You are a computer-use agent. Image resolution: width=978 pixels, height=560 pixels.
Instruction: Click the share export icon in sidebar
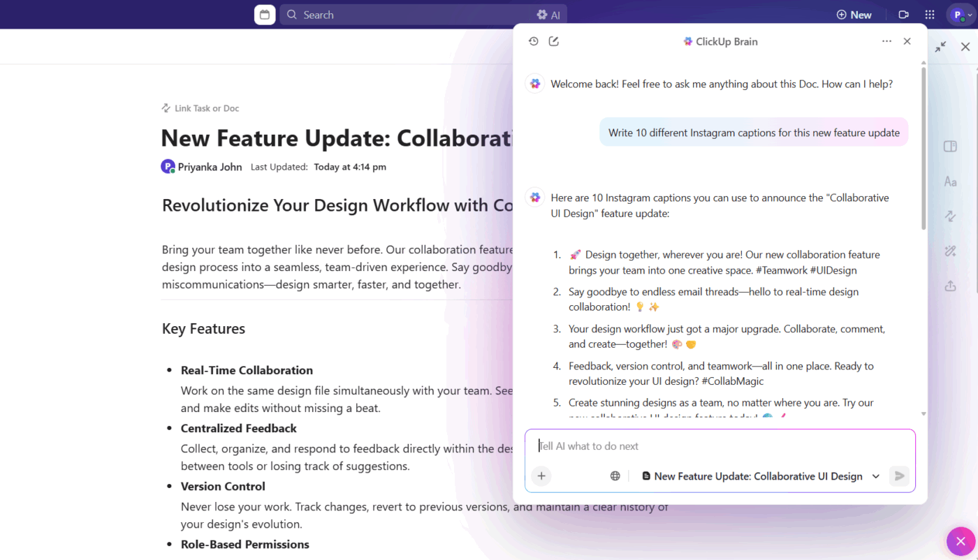pos(950,286)
